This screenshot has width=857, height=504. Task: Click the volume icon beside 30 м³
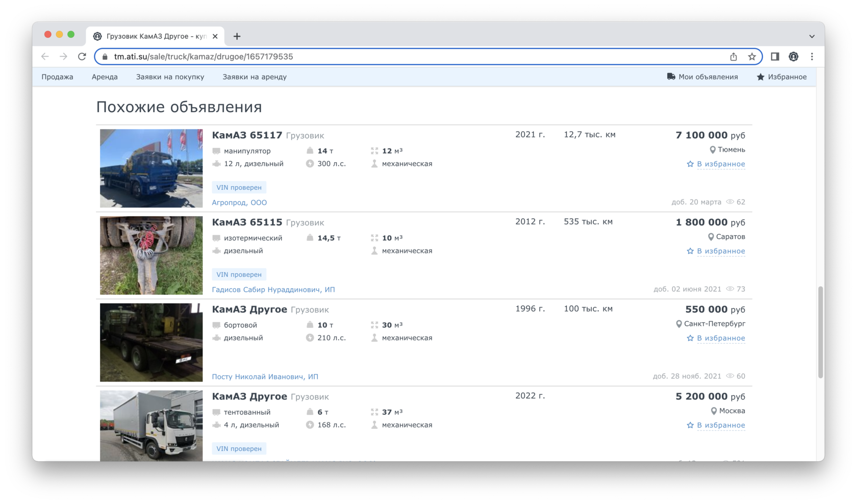coord(374,325)
